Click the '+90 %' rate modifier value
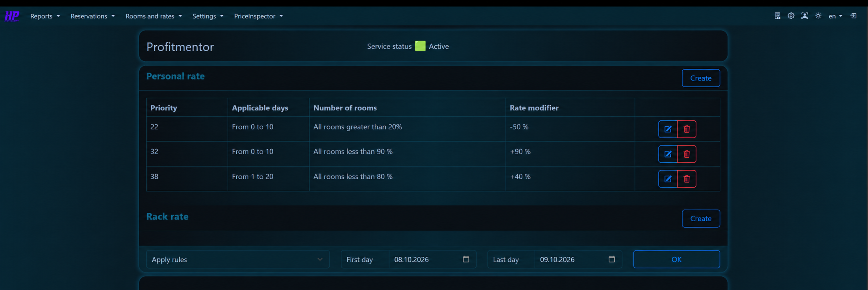This screenshot has height=290, width=868. tap(520, 152)
